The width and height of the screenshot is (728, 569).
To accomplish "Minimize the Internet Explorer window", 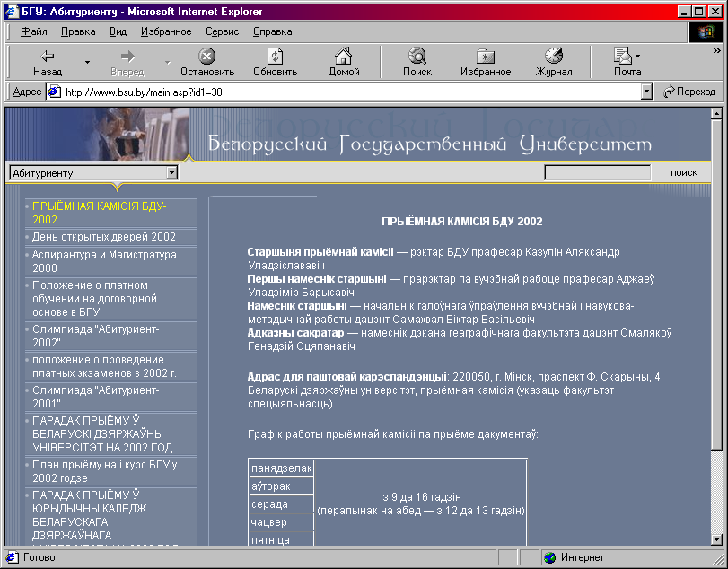I will tap(683, 11).
